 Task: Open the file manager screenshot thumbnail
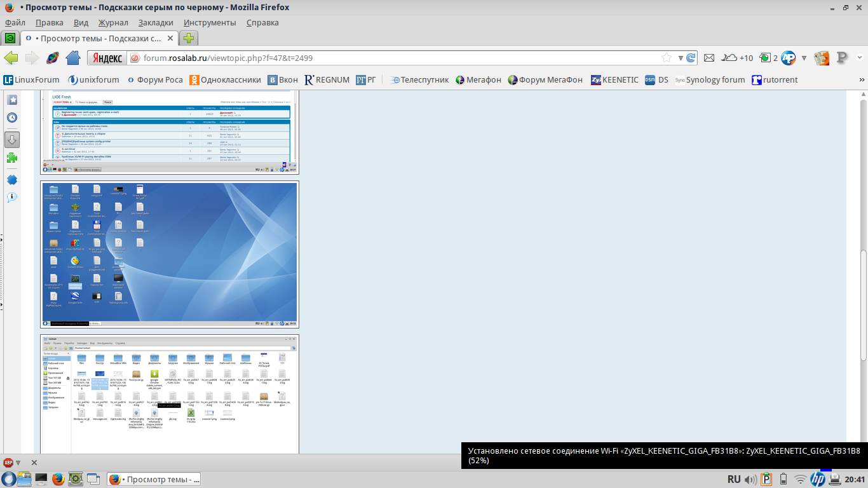[170, 395]
